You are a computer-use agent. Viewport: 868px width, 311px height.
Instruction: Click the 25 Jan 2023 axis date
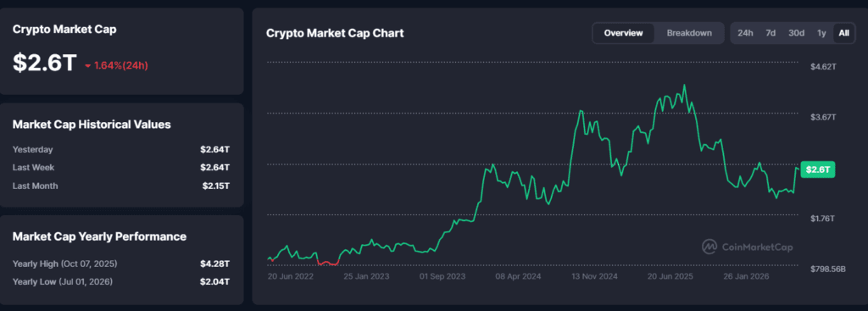(x=366, y=276)
